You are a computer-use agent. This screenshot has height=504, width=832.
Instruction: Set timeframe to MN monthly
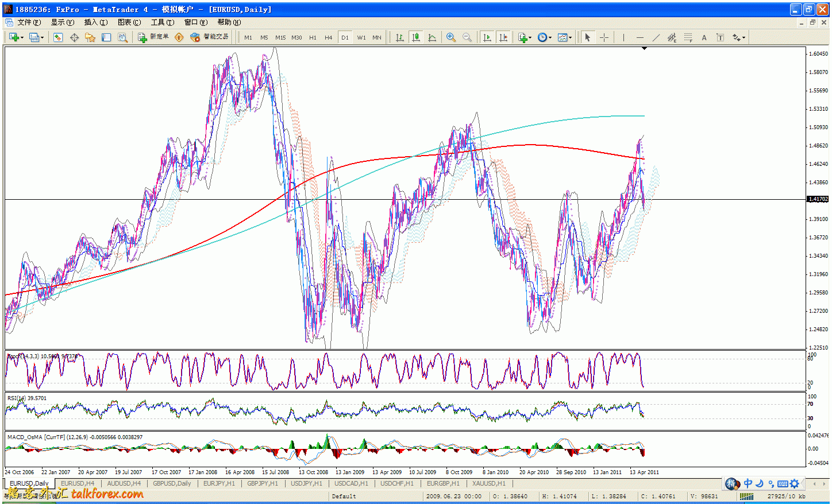click(x=377, y=37)
